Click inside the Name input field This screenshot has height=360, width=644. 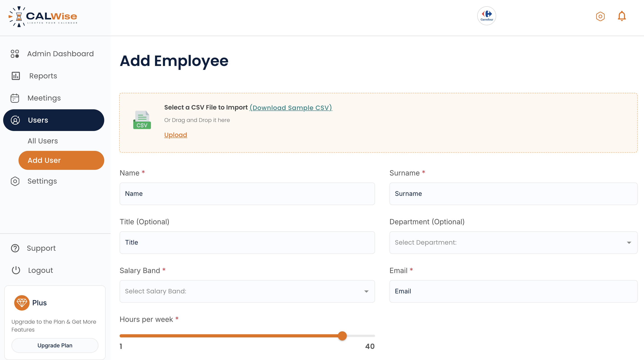coord(247,194)
